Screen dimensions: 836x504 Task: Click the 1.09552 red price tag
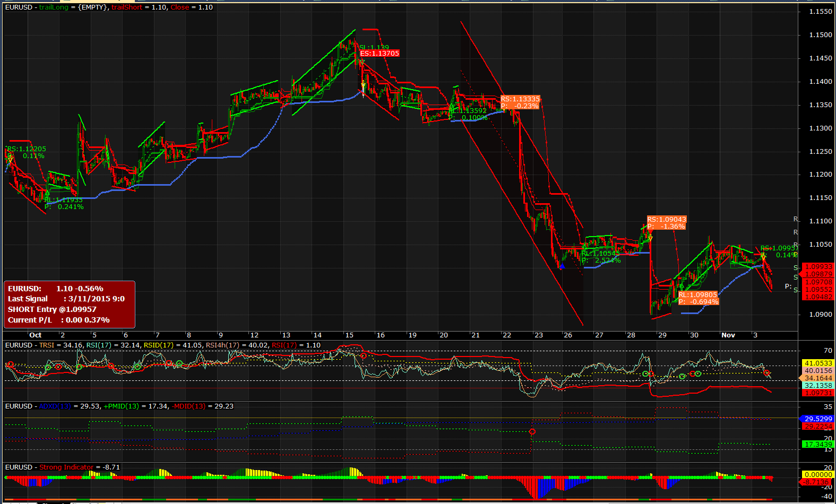coord(817,290)
